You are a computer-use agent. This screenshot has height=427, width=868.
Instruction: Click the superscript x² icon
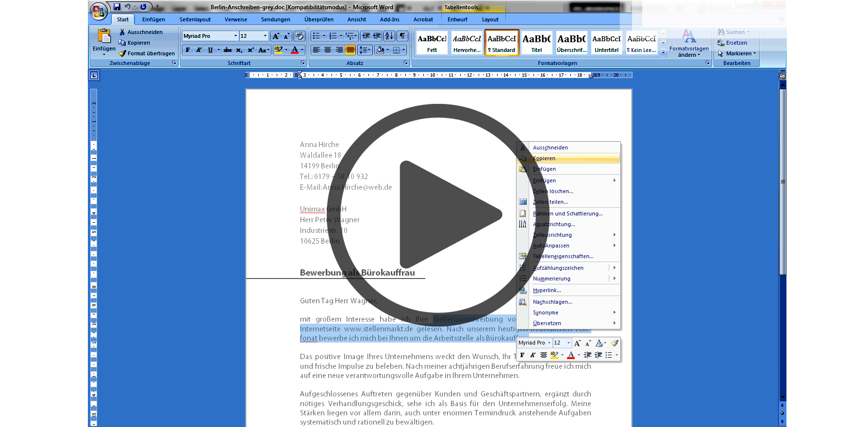250,50
